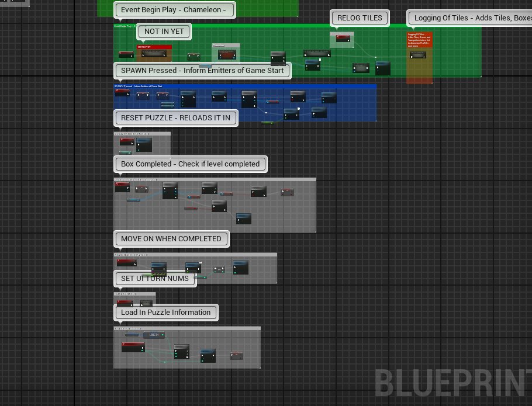Click the 'MOVE ON WHEN COMPLETED' comment bubble

pyautogui.click(x=171, y=239)
